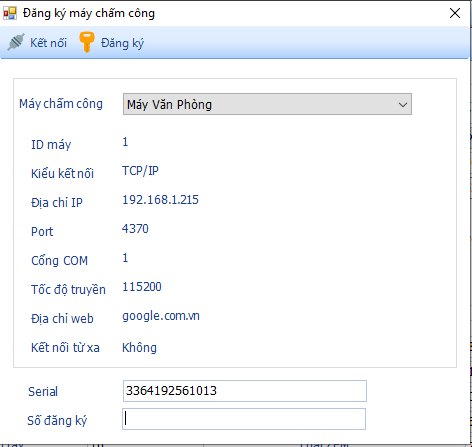Click the Cổng COM label
Image resolution: width=472 pixels, height=447 pixels.
coord(59,260)
